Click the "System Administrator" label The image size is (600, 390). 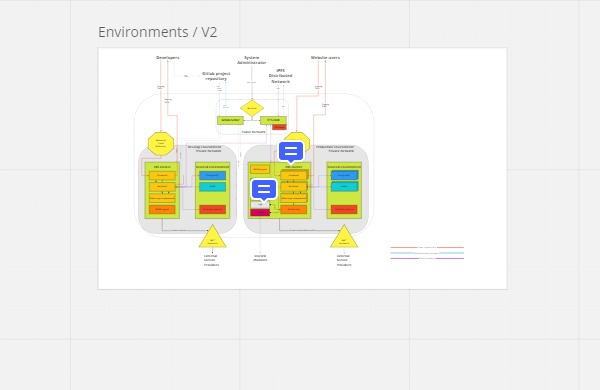click(x=251, y=60)
